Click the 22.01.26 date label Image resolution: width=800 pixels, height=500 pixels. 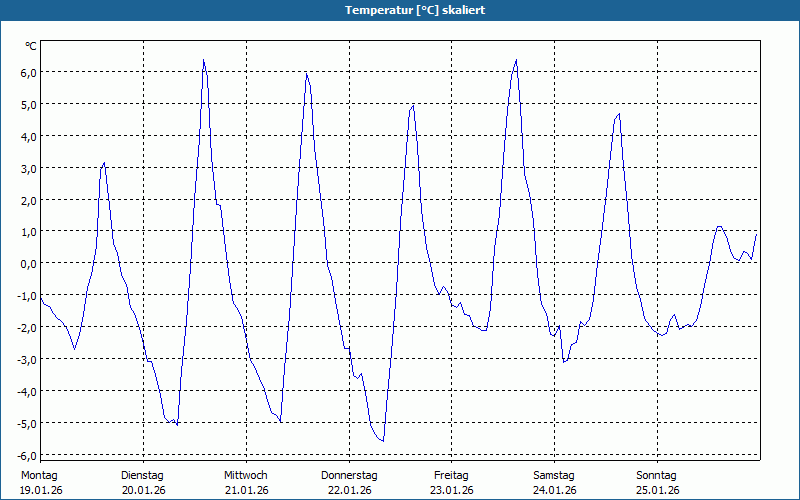[349, 490]
